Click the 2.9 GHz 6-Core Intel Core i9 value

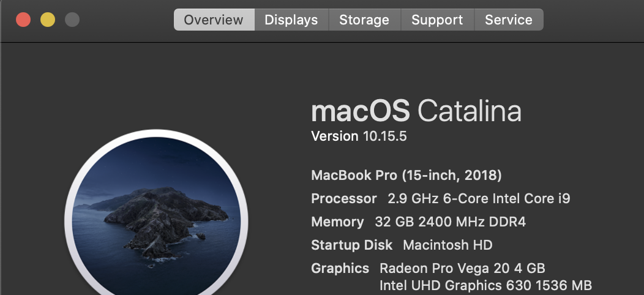479,199
